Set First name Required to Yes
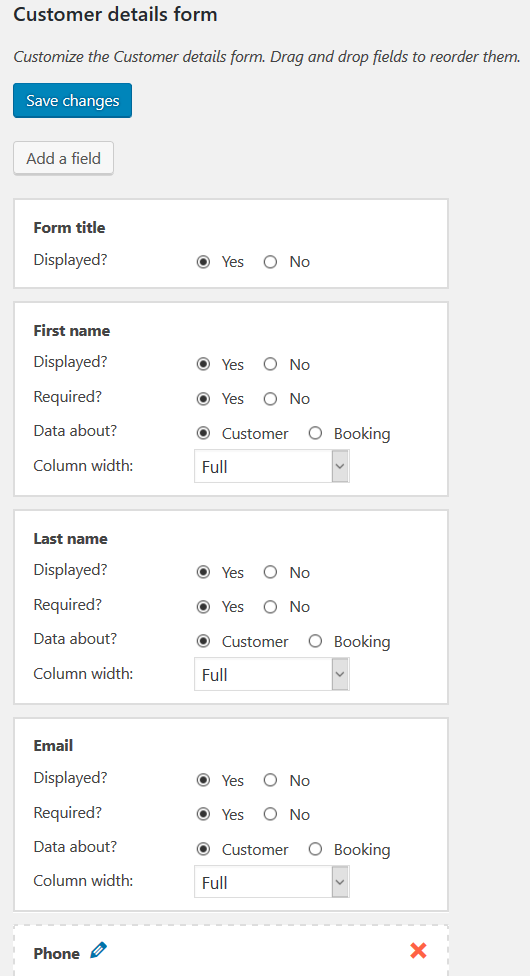The width and height of the screenshot is (530, 976). [x=203, y=398]
